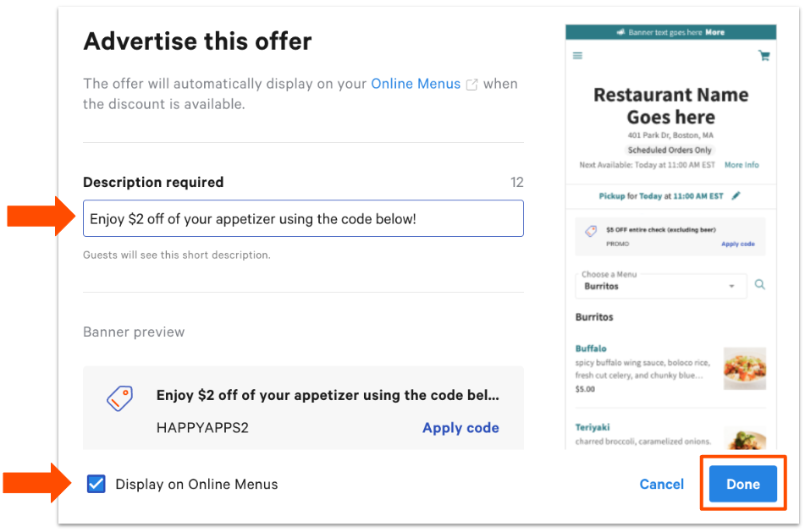
Task: Click the shopping cart icon in preview
Action: point(764,56)
